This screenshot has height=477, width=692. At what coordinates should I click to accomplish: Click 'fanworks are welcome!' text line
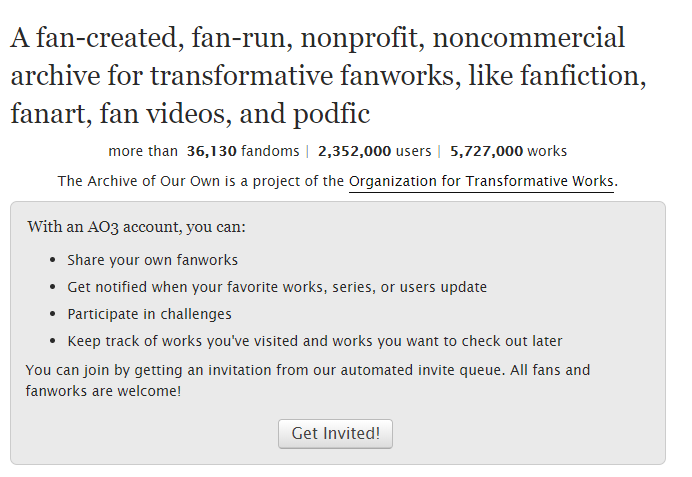103,391
